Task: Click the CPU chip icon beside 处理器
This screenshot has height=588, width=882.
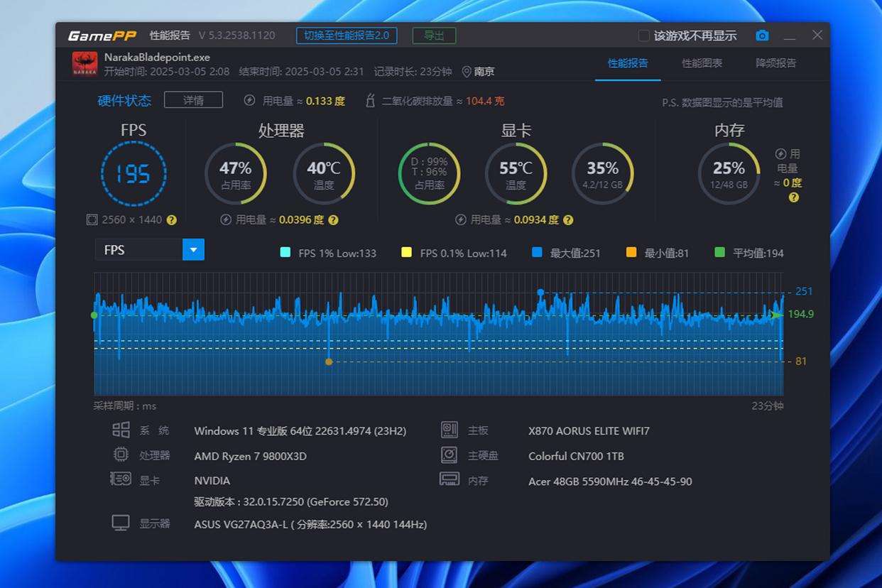Action: pos(121,454)
